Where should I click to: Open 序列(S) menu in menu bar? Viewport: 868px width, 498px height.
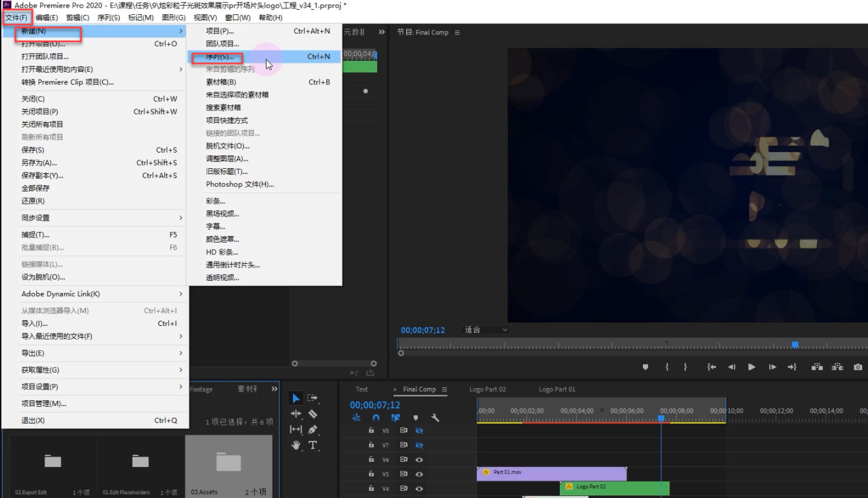tap(109, 17)
